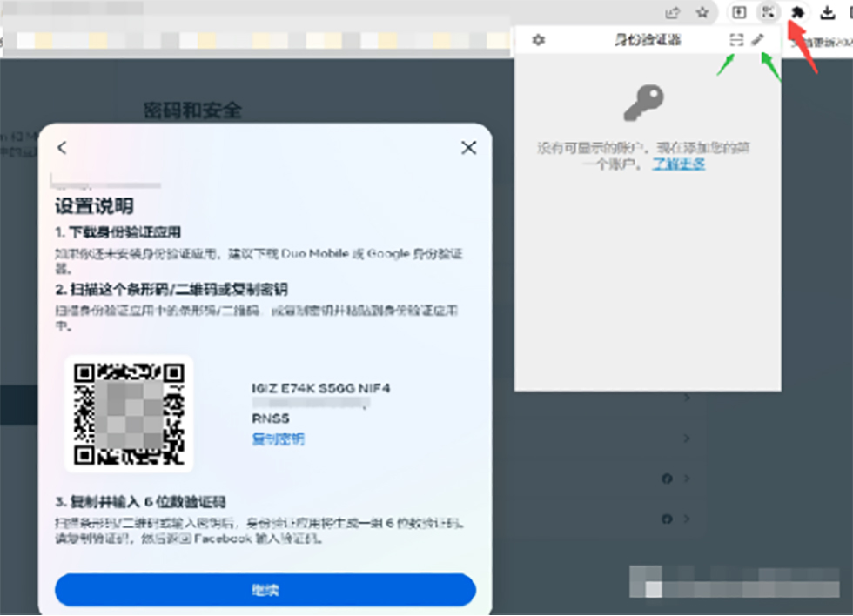Click the scan QR code icon in Authenticator
The image size is (853, 616).
736,40
